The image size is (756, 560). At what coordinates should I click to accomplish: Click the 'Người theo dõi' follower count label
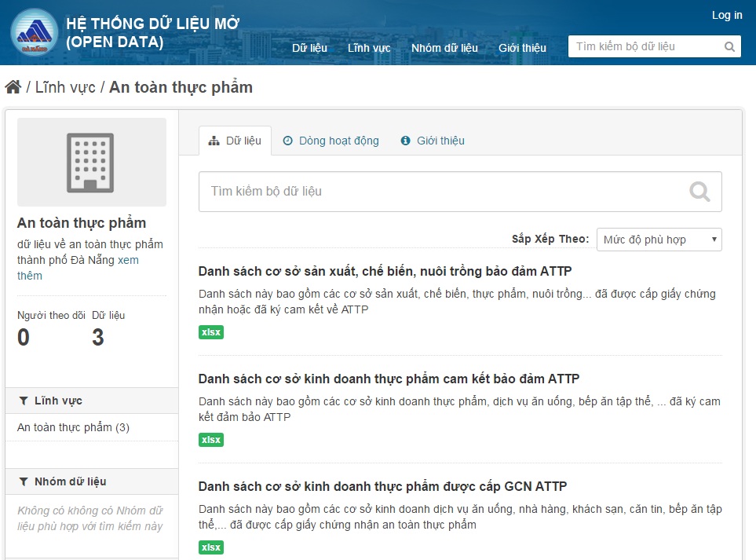(x=51, y=316)
